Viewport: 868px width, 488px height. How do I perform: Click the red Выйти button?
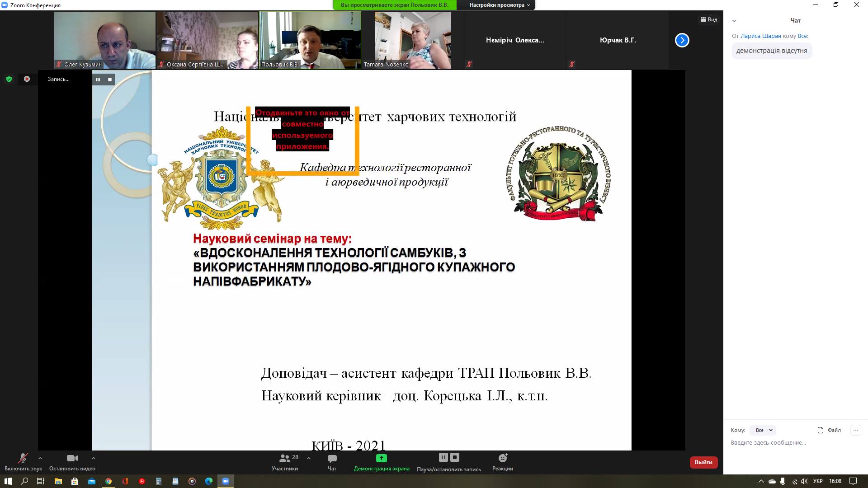[703, 462]
